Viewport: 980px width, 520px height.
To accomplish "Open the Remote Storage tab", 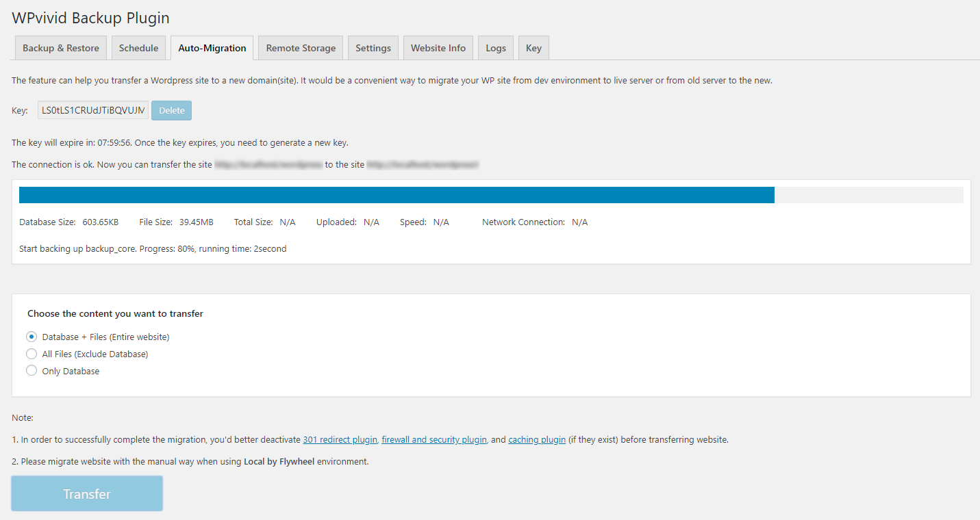I will pyautogui.click(x=300, y=47).
